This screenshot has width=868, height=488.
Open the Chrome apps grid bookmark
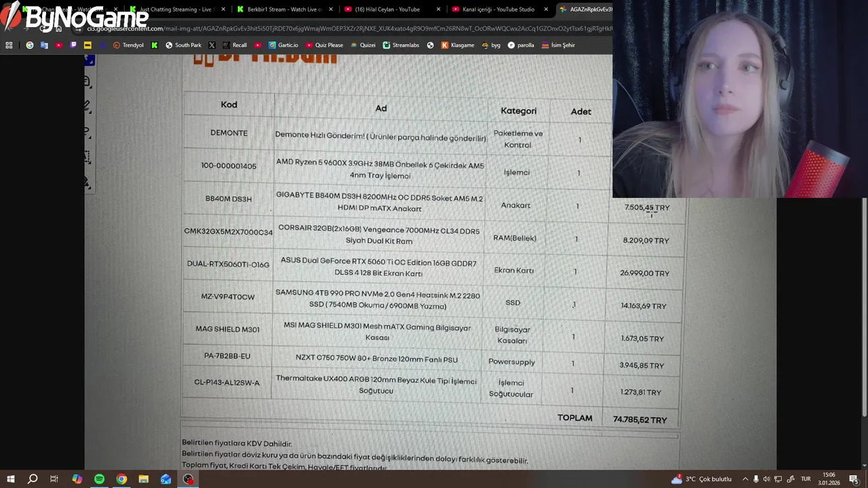coord(9,45)
